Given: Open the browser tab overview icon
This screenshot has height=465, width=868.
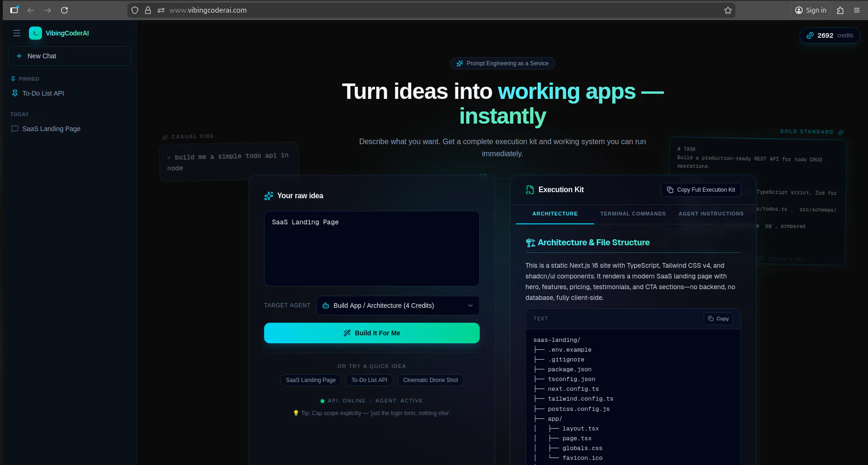Looking at the screenshot, I should pos(14,10).
